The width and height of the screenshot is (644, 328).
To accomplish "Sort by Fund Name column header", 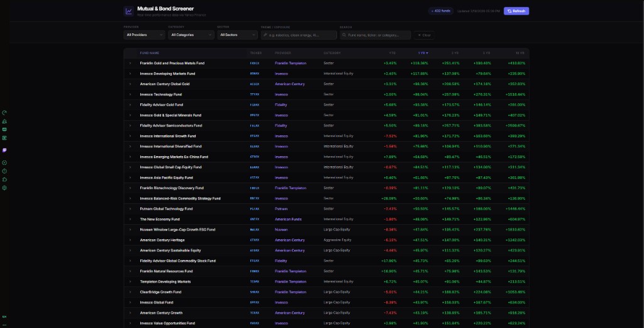I will point(150,53).
